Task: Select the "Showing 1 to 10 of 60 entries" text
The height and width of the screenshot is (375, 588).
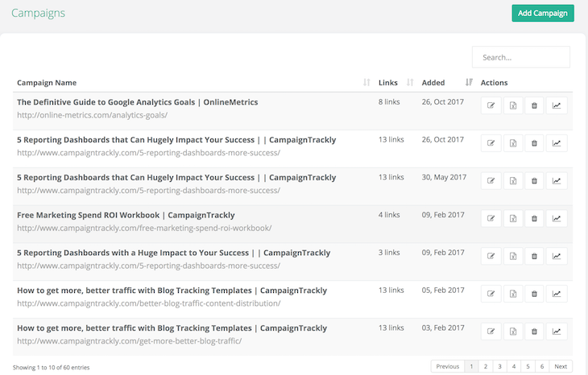Action: coord(51,368)
